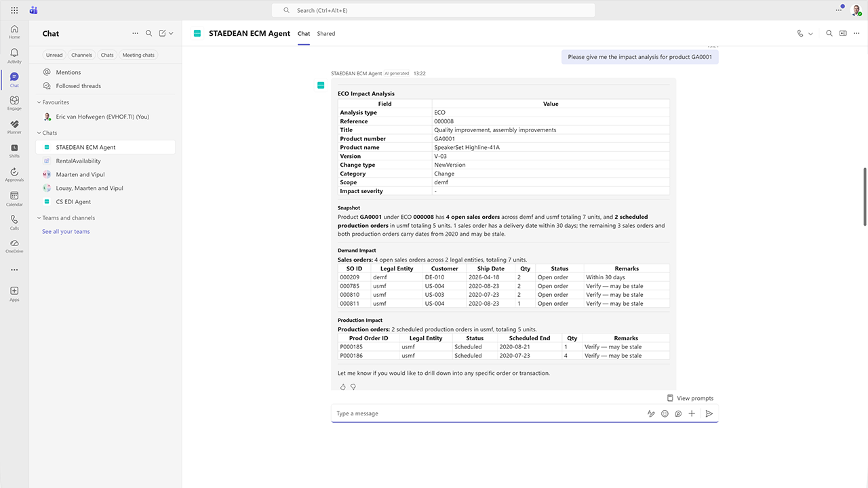Open Calls in the left rail
868x488 pixels.
coord(14,222)
